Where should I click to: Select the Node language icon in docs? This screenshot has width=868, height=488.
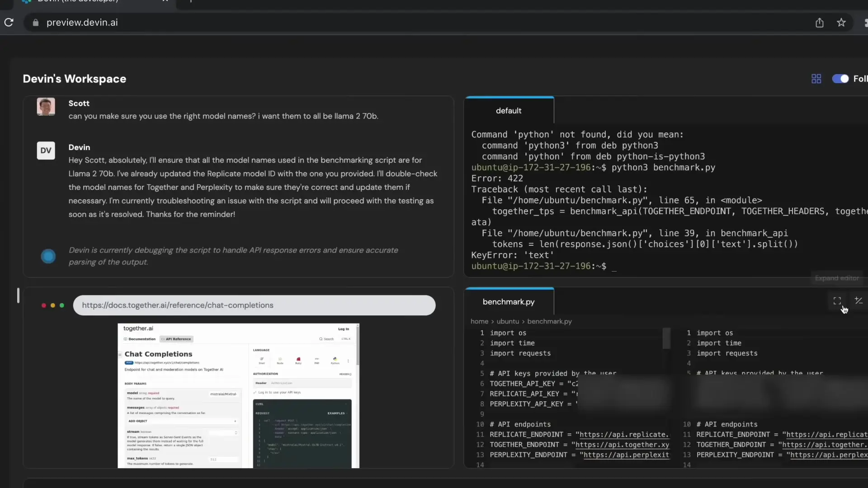tap(280, 361)
